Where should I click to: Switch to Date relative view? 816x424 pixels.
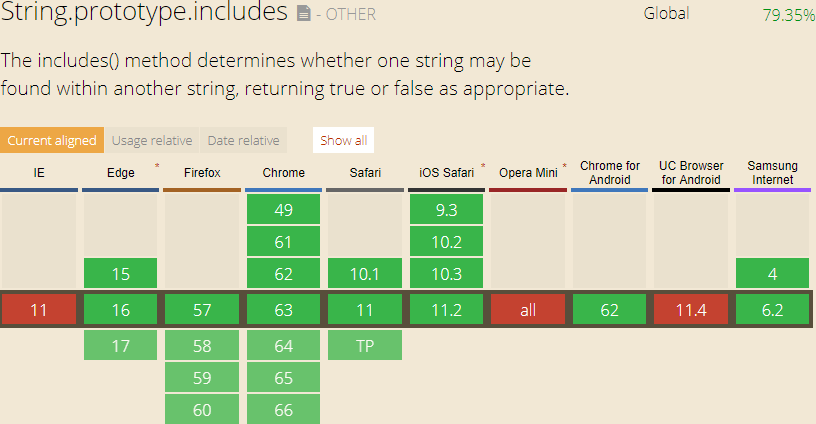click(x=243, y=140)
